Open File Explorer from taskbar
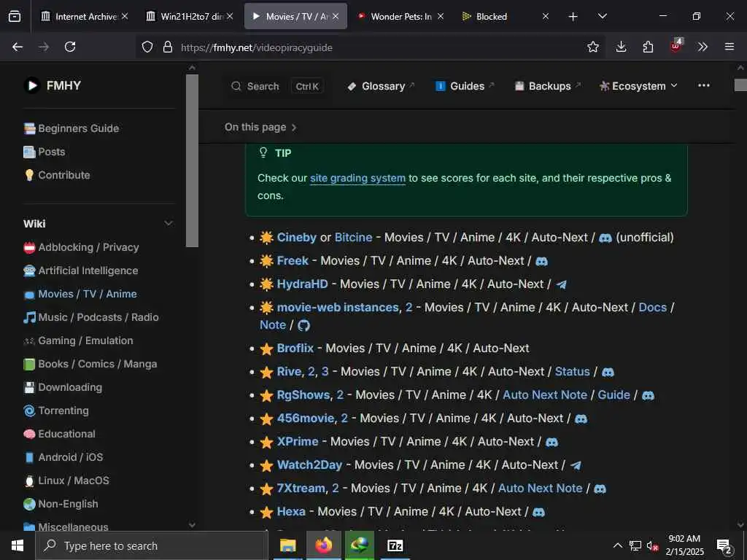This screenshot has height=560, width=747. point(287,545)
